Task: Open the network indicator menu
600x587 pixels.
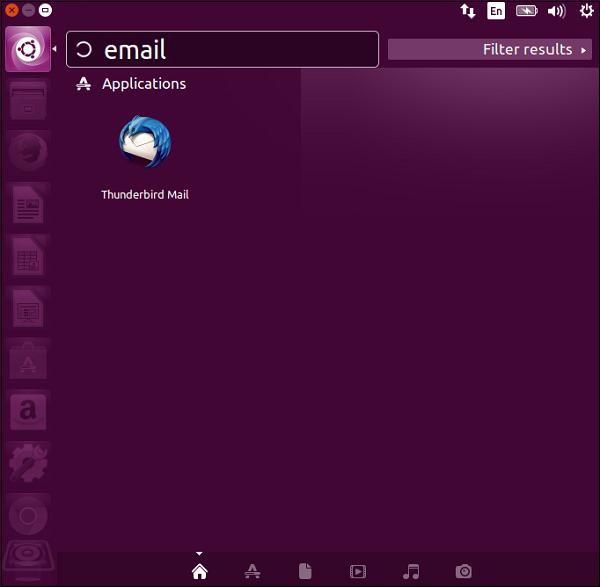Action: tap(467, 11)
